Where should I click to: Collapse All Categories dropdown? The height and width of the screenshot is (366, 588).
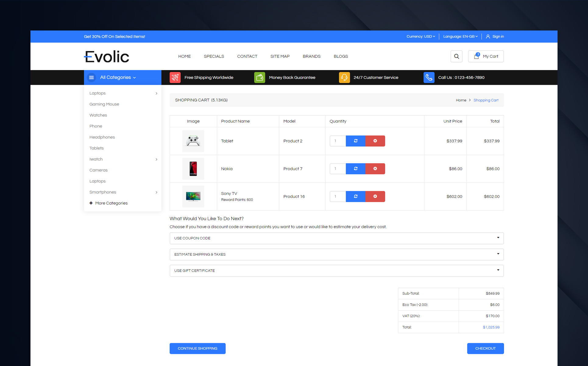click(x=123, y=77)
